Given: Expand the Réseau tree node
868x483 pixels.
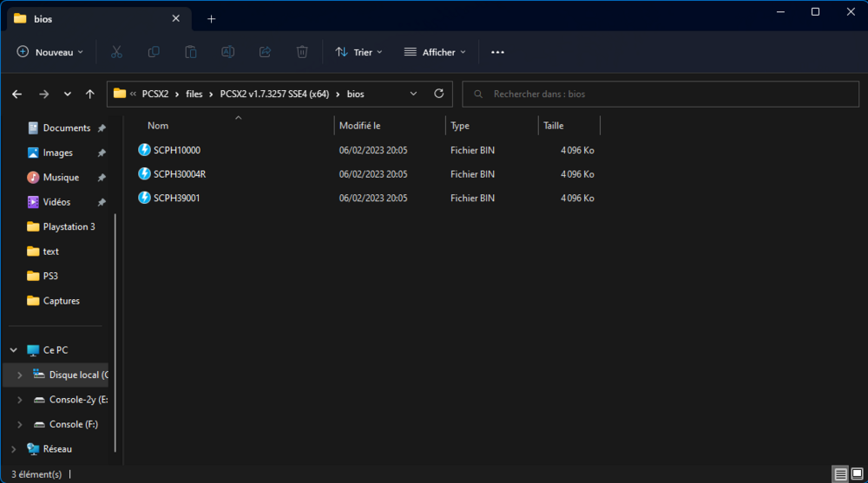Looking at the screenshot, I should click(14, 449).
